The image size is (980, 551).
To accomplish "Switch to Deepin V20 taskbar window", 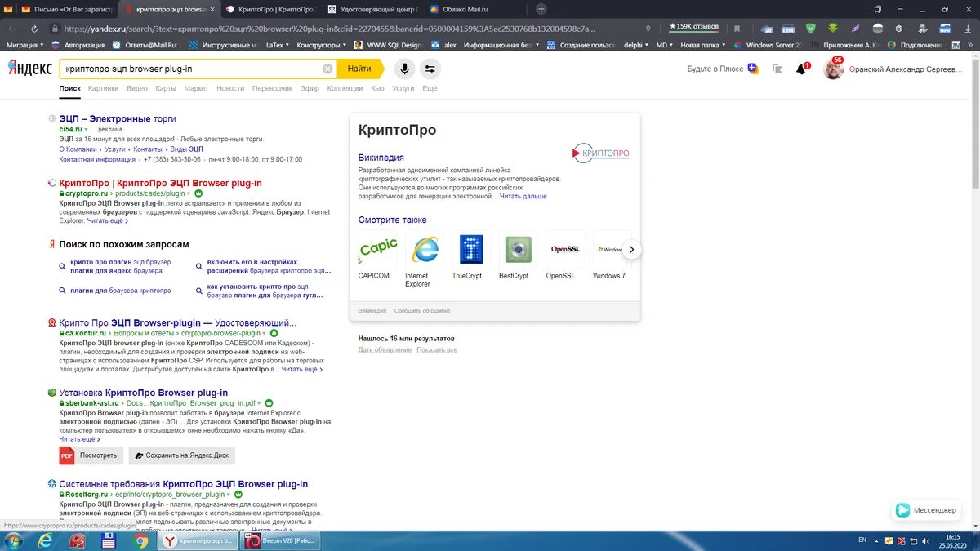I will [280, 540].
